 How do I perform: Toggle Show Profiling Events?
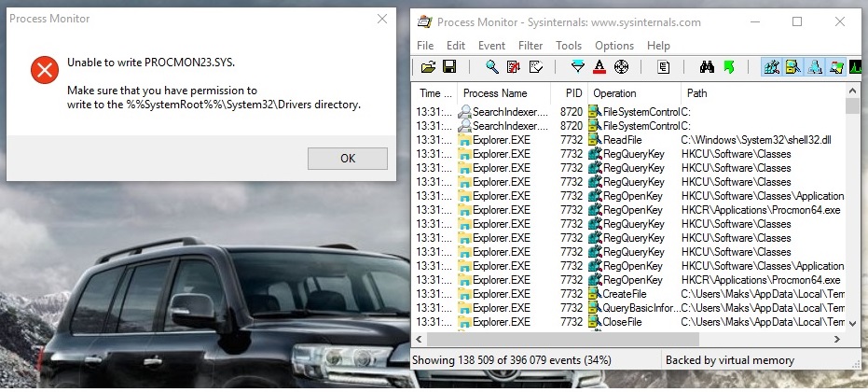855,67
